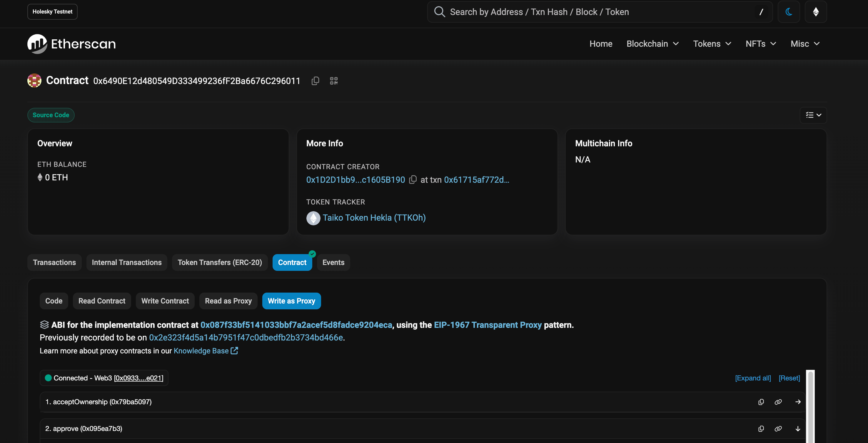Viewport: 868px width, 443px height.
Task: Copy the permalink for acceptOwnership
Action: tap(778, 402)
